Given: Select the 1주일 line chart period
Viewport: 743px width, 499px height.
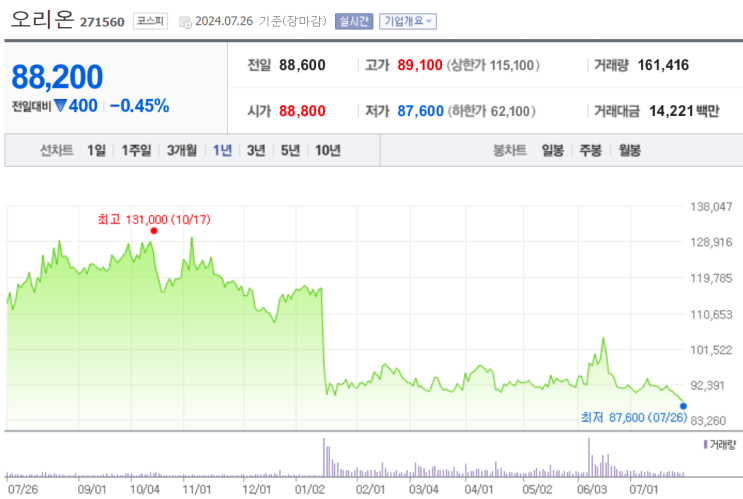Looking at the screenshot, I should 136,151.
